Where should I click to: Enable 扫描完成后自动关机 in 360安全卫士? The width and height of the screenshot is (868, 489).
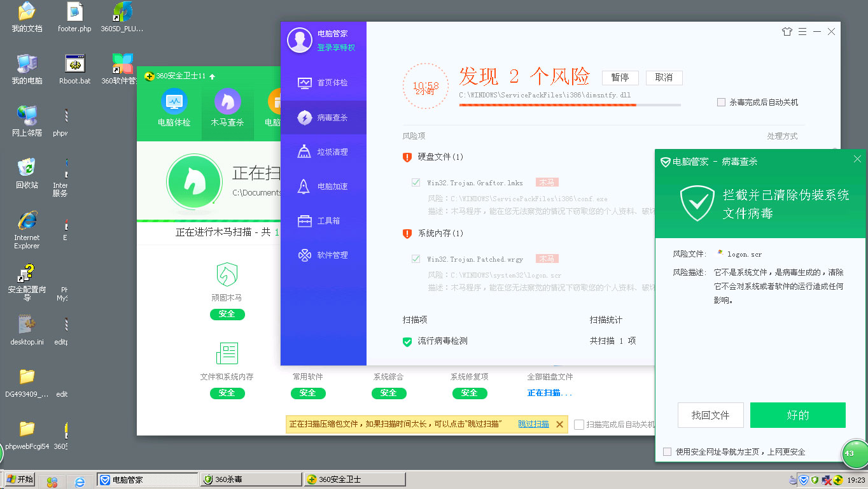pos(579,424)
